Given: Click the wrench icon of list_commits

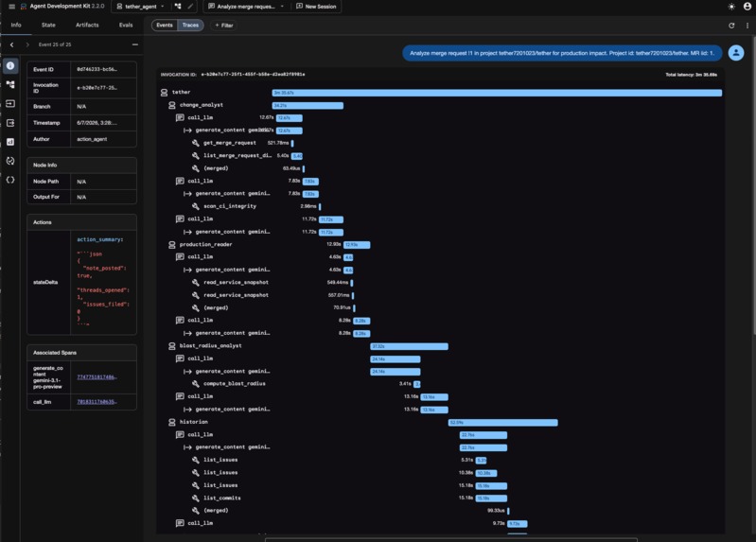Looking at the screenshot, I should tap(195, 498).
